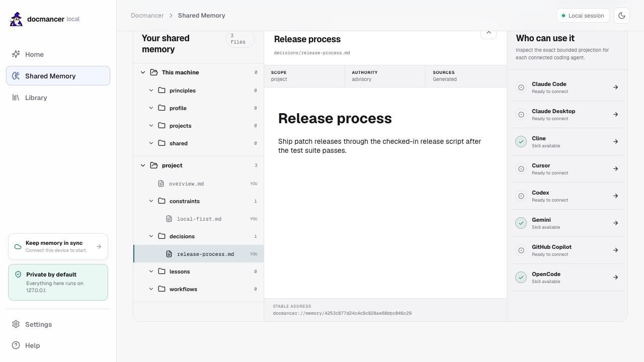Screen dimensions: 644x362
Task: Collapse the This machine tree node
Action: (143, 72)
